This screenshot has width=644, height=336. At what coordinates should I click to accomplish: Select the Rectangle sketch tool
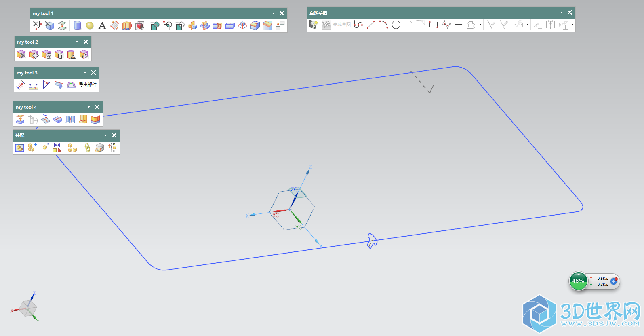(434, 25)
